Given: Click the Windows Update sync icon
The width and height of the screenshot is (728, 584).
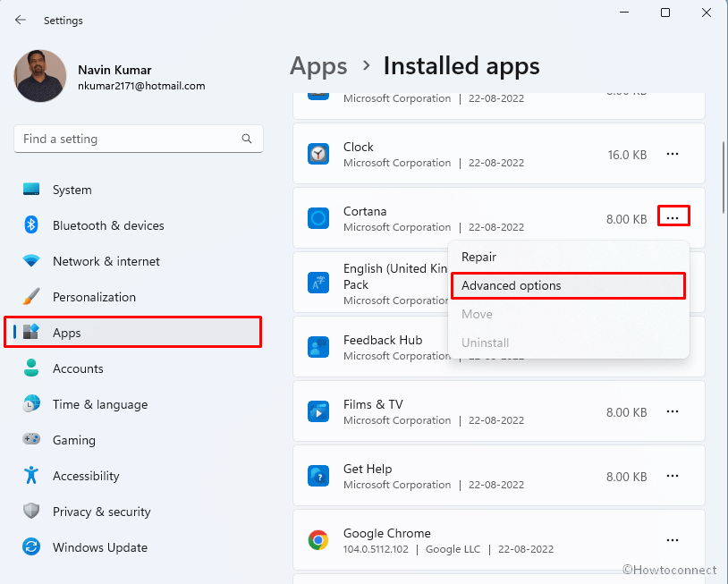Looking at the screenshot, I should tap(31, 546).
